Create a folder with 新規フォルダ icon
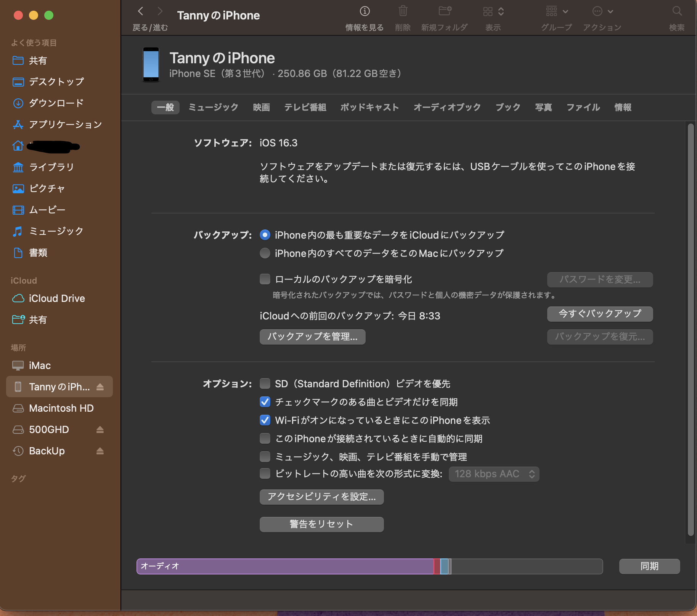This screenshot has width=697, height=616. pos(445,11)
